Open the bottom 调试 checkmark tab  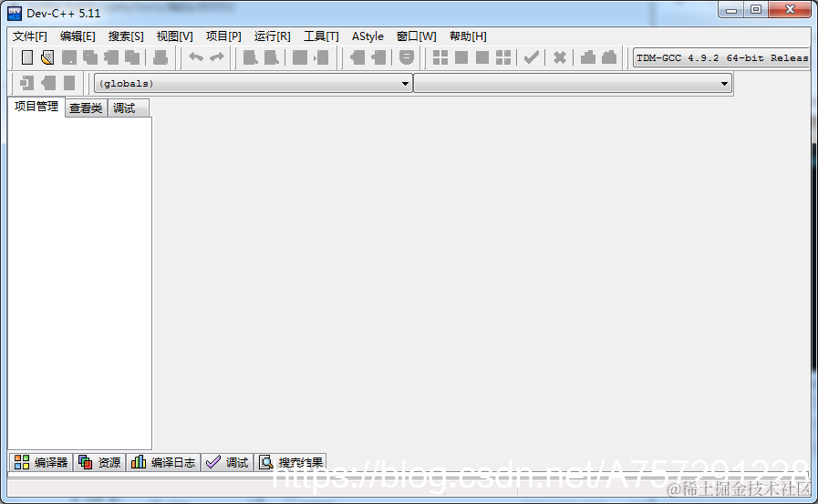pyautogui.click(x=227, y=462)
